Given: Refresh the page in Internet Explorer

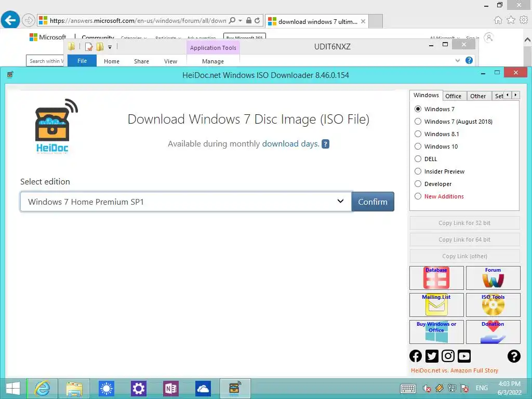Looking at the screenshot, I should pyautogui.click(x=258, y=20).
